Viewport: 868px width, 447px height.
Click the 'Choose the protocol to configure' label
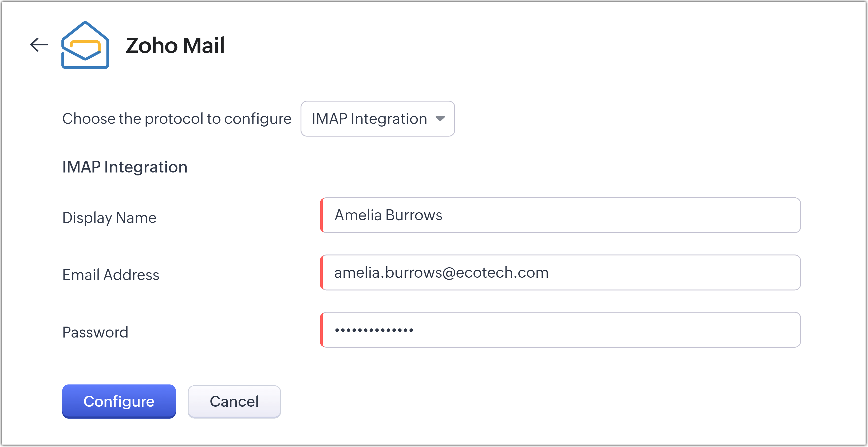[177, 119]
